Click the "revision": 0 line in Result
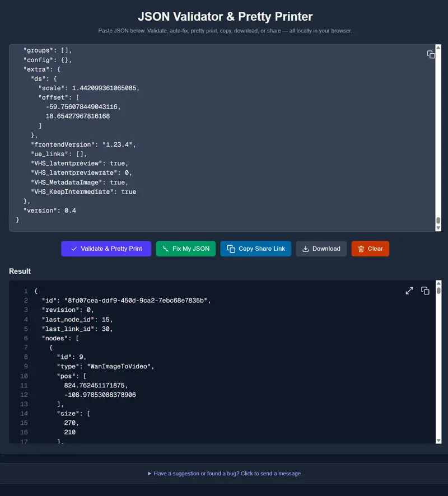 click(68, 310)
